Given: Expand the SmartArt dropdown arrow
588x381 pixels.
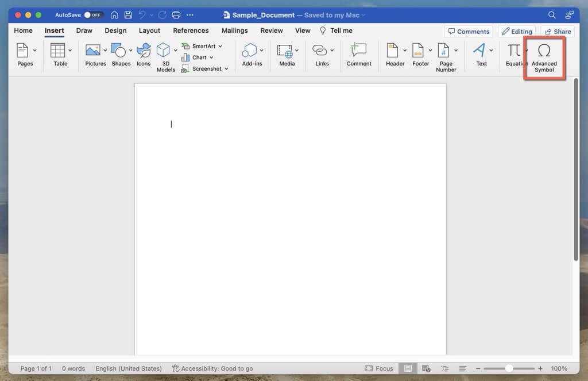Looking at the screenshot, I should tap(220, 46).
